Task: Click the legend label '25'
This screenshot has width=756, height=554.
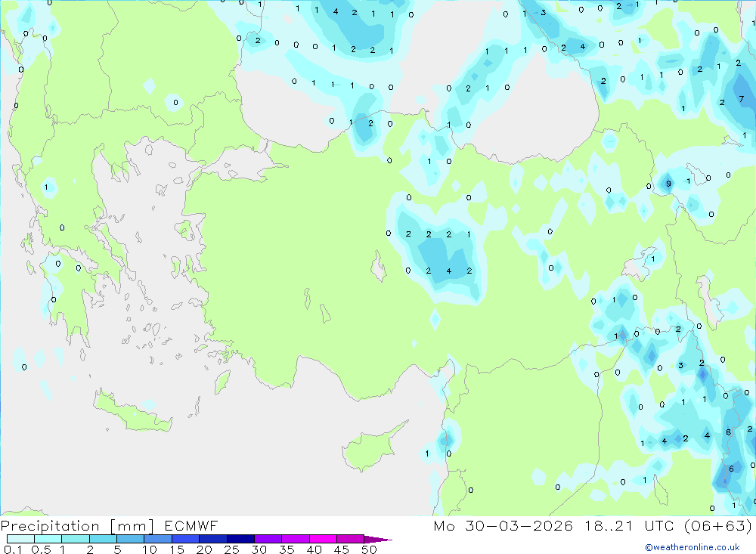Action: click(x=232, y=549)
